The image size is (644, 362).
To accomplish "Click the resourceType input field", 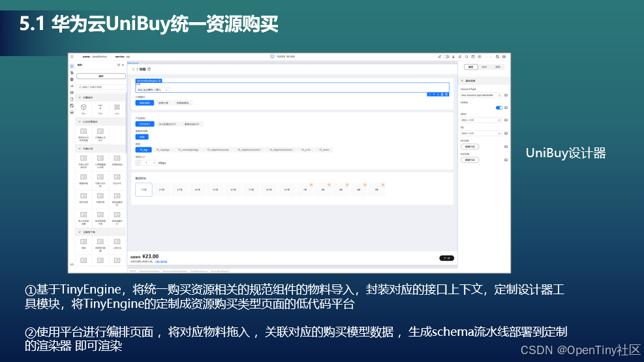I will pyautogui.click(x=482, y=95).
